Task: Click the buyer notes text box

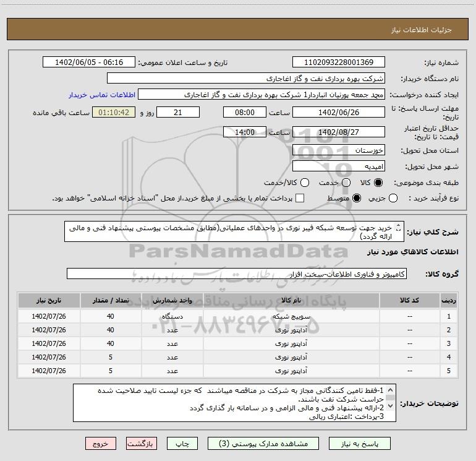Action: click(234, 403)
